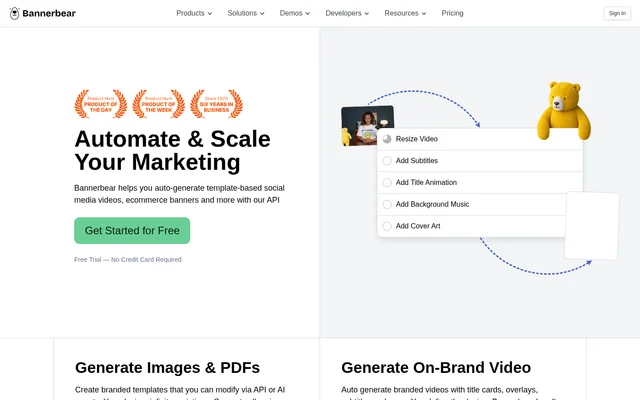Expand the Resources dropdown chevron
Screen dimensions: 640x400
[424, 13]
